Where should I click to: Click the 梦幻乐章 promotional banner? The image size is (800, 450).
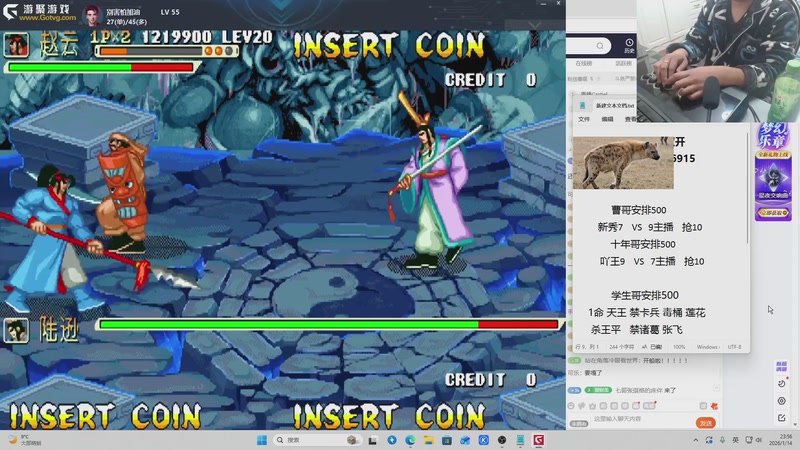click(x=773, y=171)
